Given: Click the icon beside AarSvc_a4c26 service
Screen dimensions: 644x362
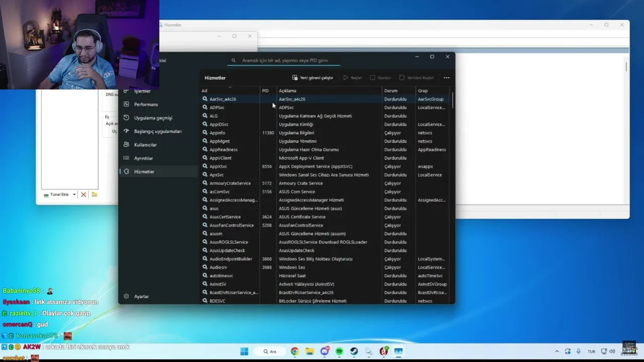Looking at the screenshot, I should pos(205,99).
